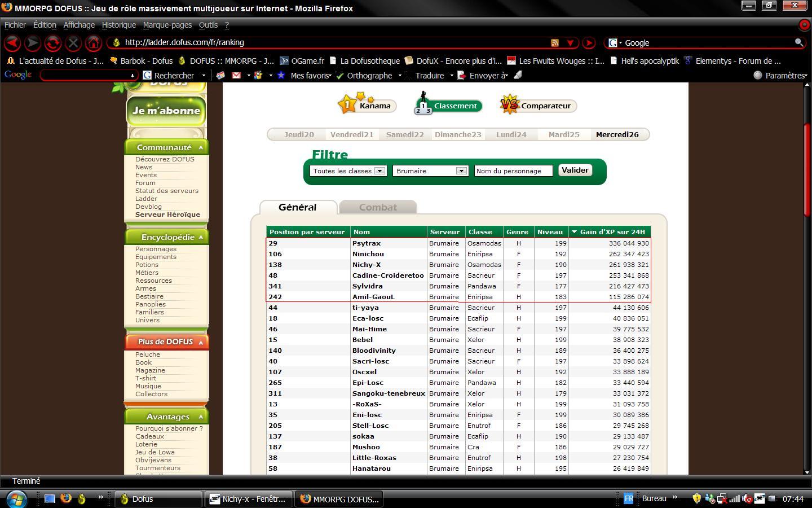Click the network signal tray icon
Viewport: 812px width, 508px height.
[x=735, y=498]
